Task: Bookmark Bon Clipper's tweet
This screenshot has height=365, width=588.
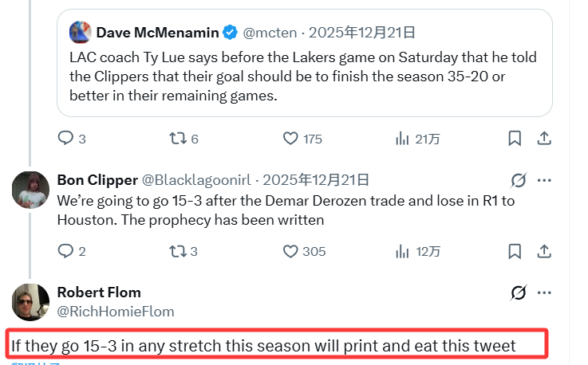Action: click(515, 251)
